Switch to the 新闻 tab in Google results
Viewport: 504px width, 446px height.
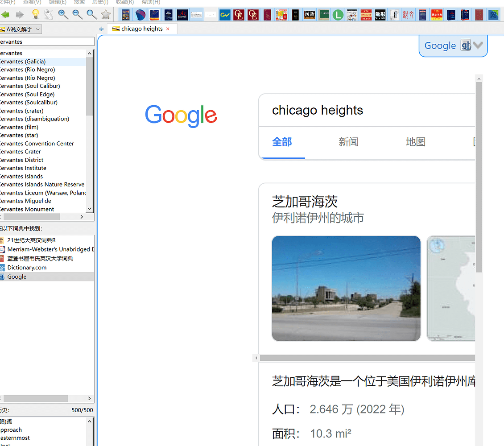point(348,141)
